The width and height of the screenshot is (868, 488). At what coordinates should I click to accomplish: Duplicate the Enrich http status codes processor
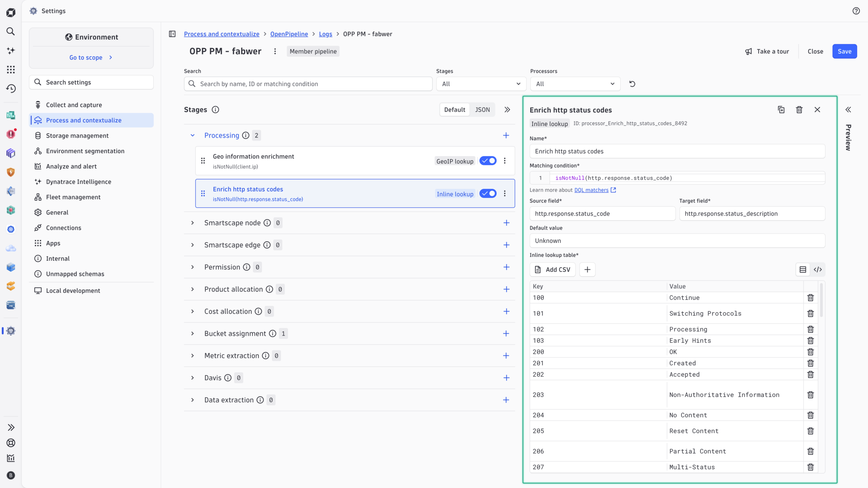coord(781,109)
